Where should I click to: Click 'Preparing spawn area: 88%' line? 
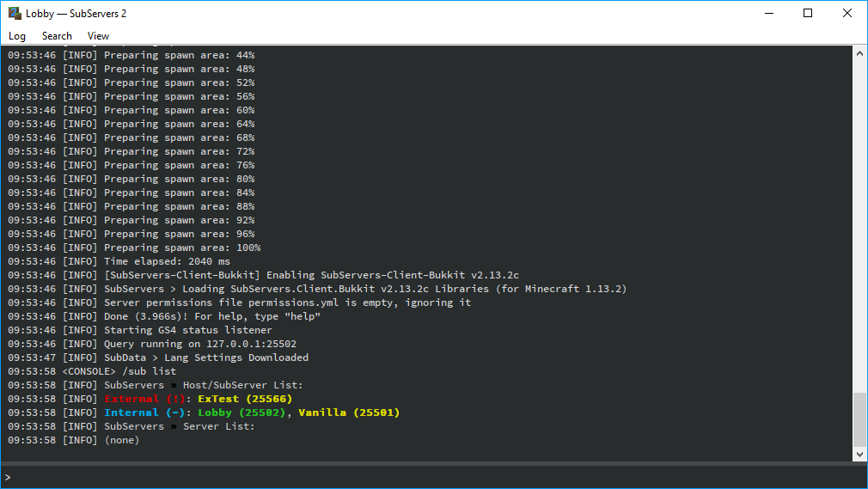(131, 206)
